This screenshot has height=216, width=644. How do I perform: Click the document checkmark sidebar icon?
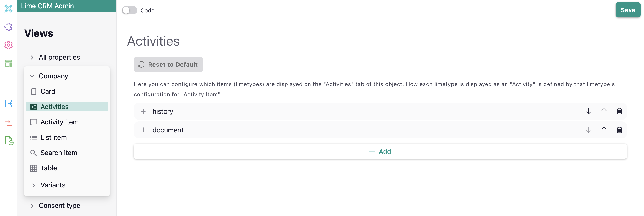[x=9, y=141]
